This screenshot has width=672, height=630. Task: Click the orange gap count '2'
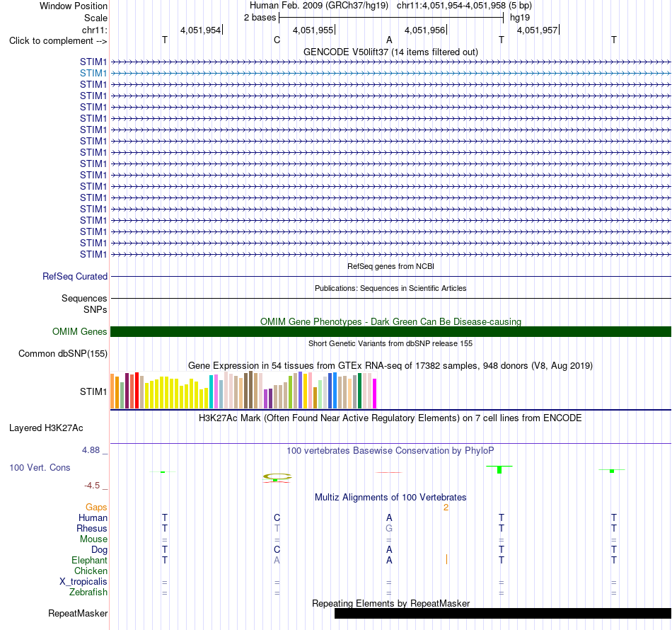[x=446, y=508]
